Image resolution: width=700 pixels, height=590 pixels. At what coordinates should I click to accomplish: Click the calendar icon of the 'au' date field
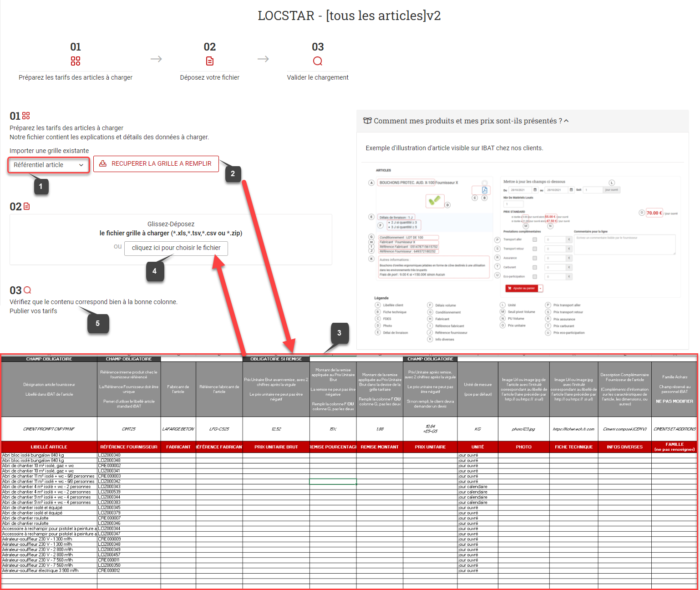[571, 190]
